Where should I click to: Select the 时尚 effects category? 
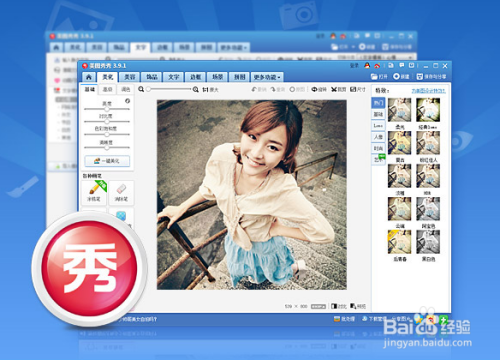pyautogui.click(x=378, y=148)
